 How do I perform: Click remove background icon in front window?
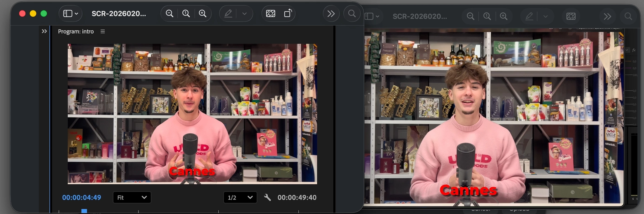271,13
